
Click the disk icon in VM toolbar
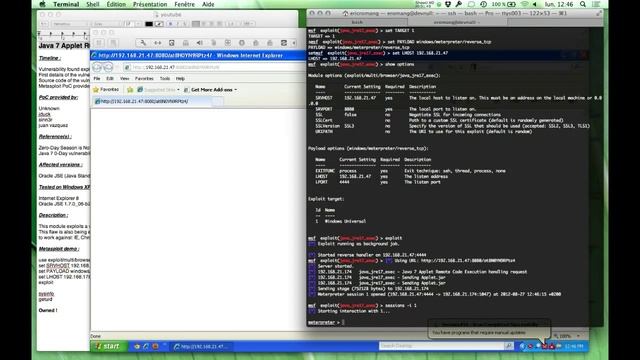tap(171, 43)
